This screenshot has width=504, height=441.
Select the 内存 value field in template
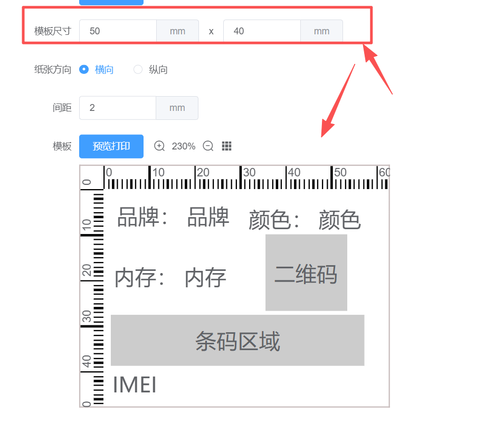tap(205, 278)
